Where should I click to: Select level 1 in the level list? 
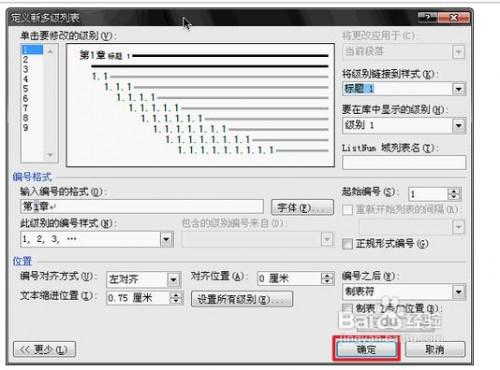point(32,50)
